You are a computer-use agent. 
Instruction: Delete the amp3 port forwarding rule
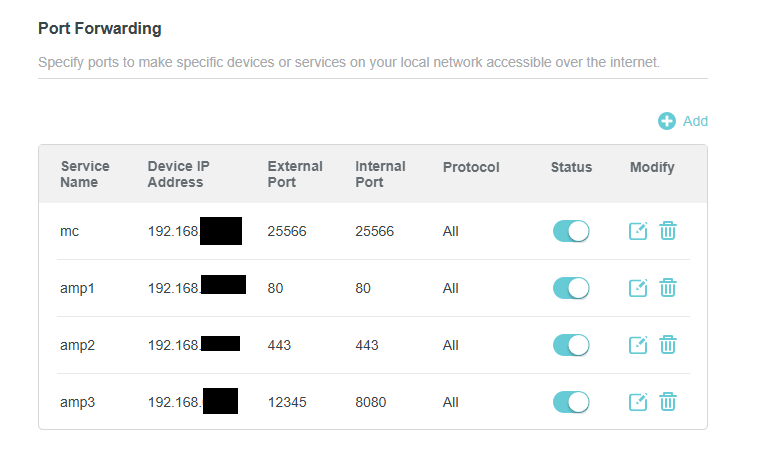click(x=668, y=402)
